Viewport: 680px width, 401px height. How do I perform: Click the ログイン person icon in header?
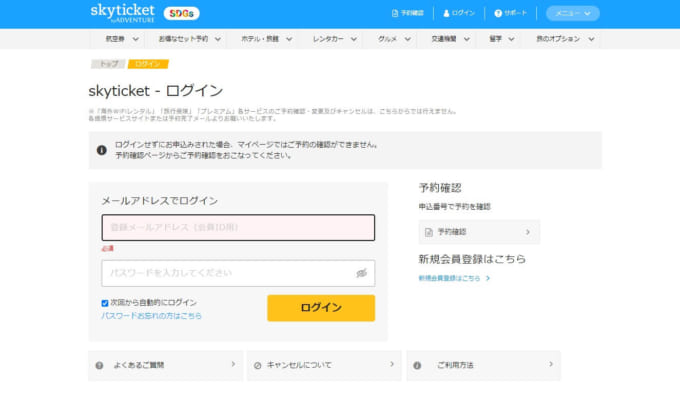click(x=446, y=13)
